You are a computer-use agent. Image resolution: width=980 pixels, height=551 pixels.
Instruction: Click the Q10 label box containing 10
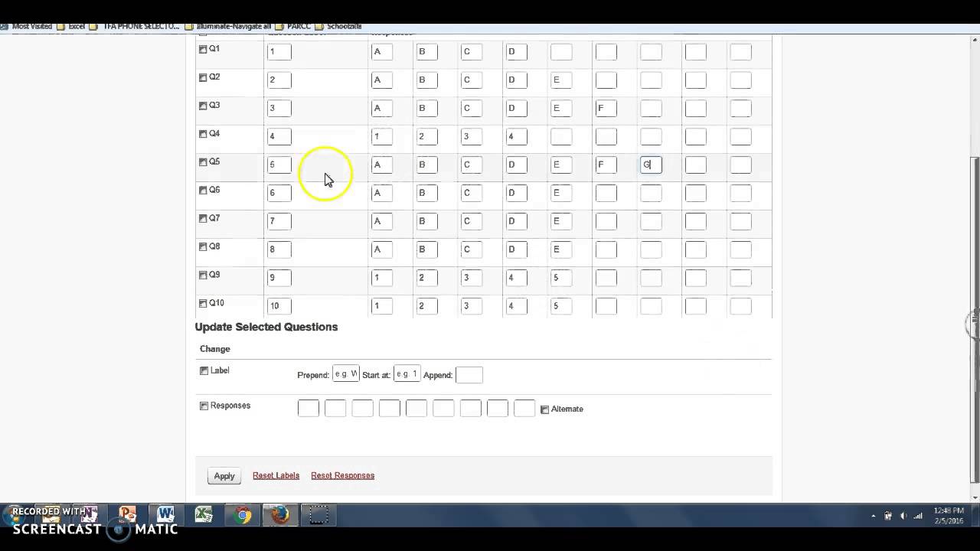[x=279, y=306]
